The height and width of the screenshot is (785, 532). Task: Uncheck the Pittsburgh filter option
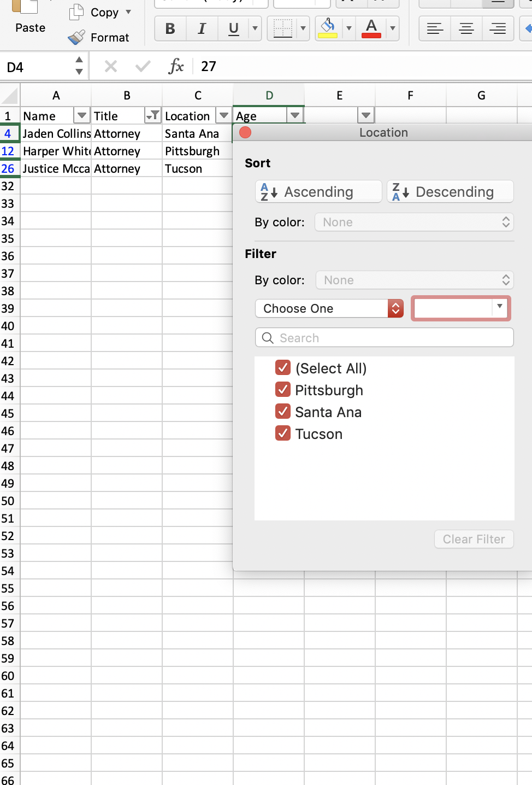coord(282,389)
